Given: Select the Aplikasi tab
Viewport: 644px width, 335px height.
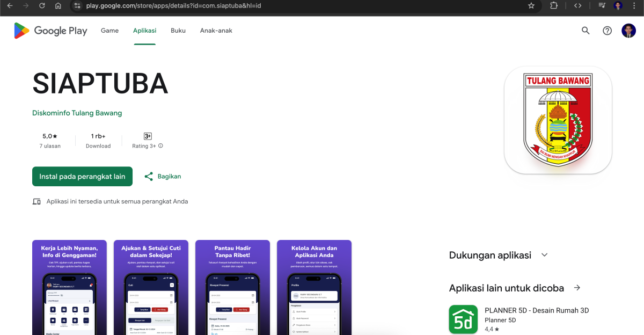Looking at the screenshot, I should coord(145,31).
